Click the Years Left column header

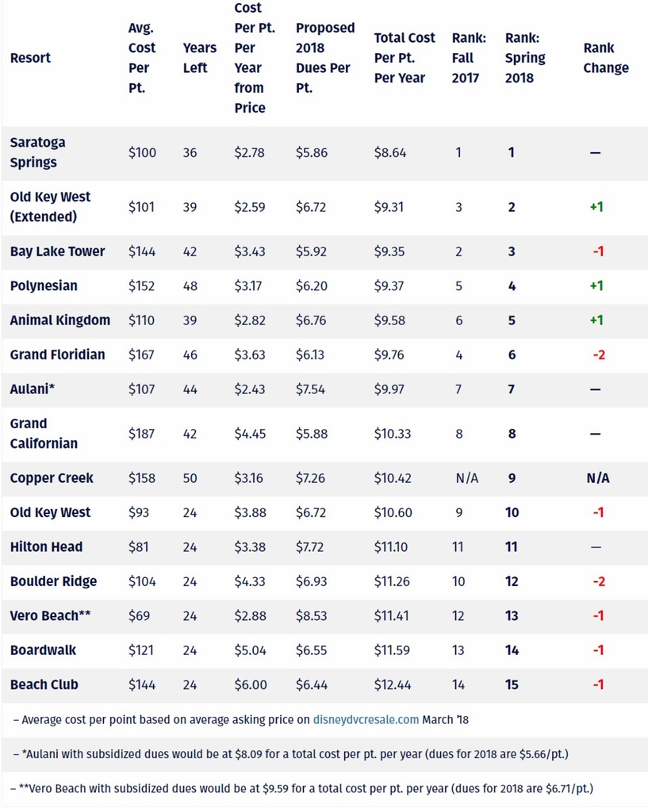point(199,58)
